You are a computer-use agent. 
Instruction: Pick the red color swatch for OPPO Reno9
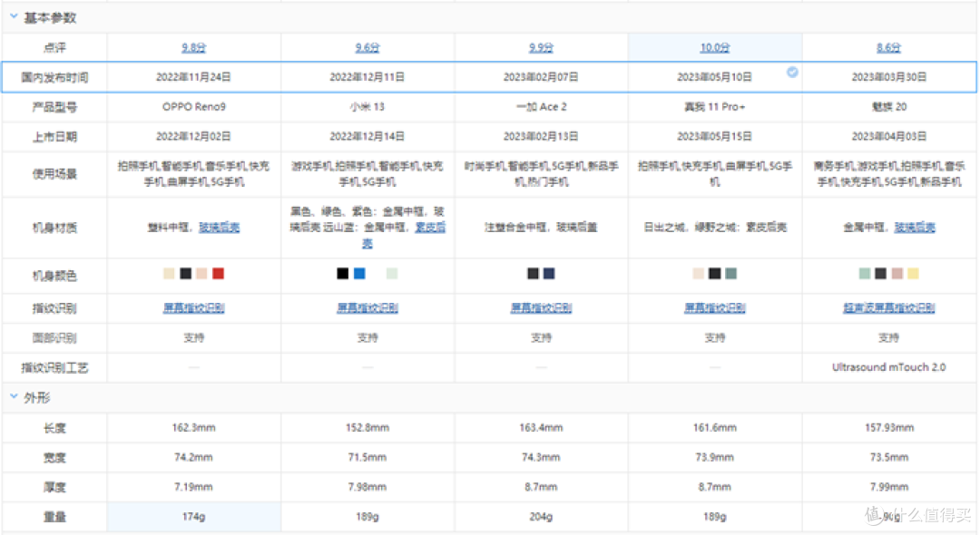218,274
